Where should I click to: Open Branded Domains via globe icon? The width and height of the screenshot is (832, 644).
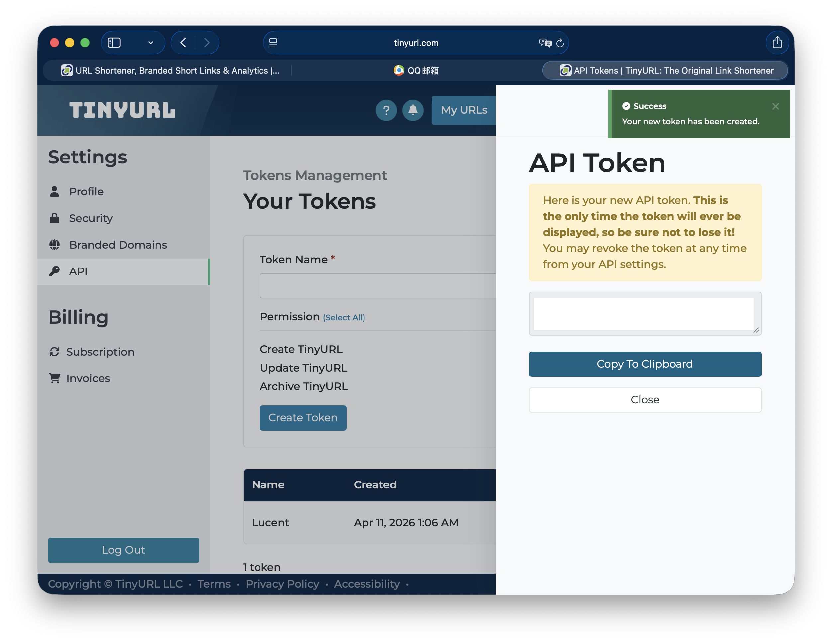(x=55, y=245)
